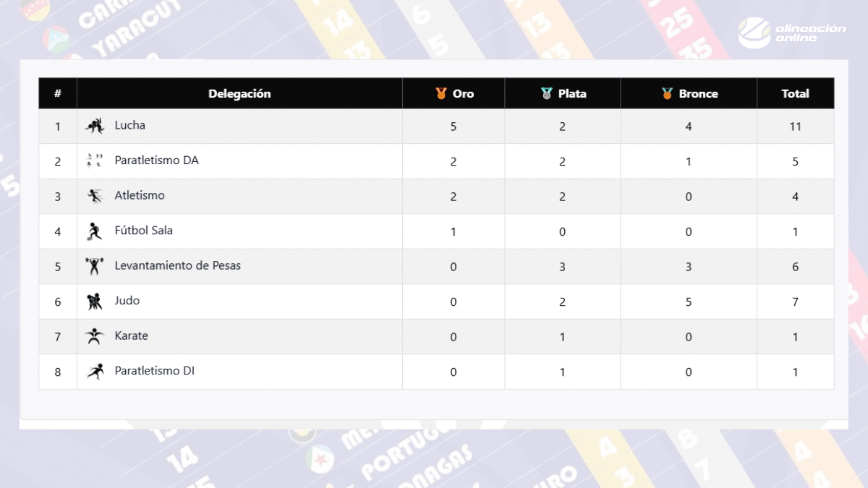Click the Fútbol Sala player icon

click(x=95, y=231)
